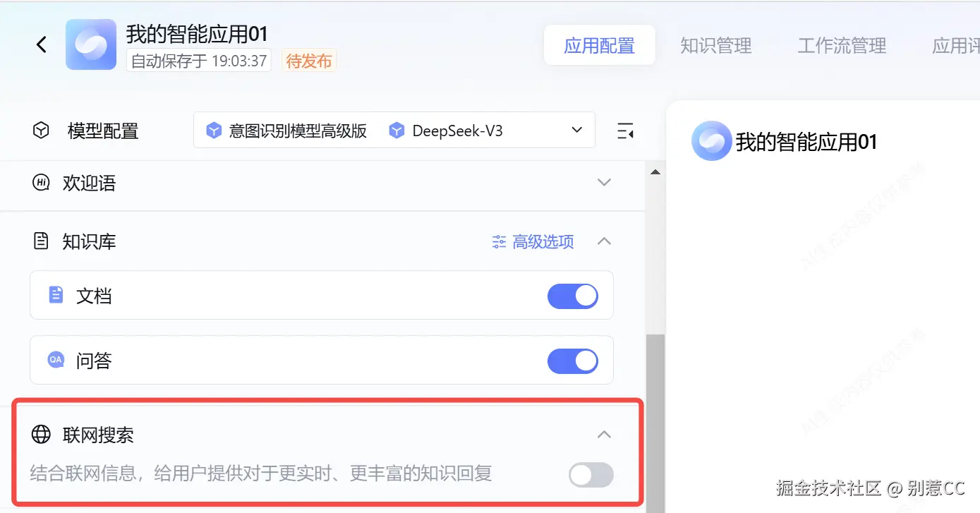Screen dimensions: 980x513
Task: Expand the 欢迎语 section chevron
Action: 604,183
